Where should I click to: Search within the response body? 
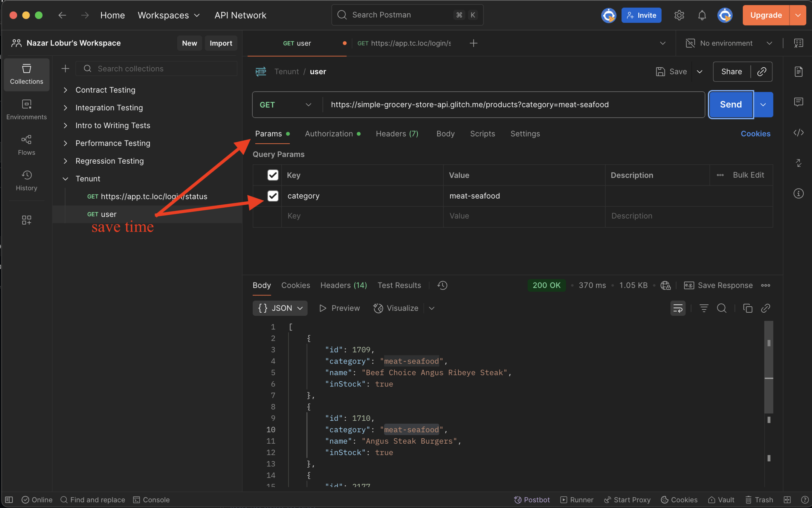[721, 308]
